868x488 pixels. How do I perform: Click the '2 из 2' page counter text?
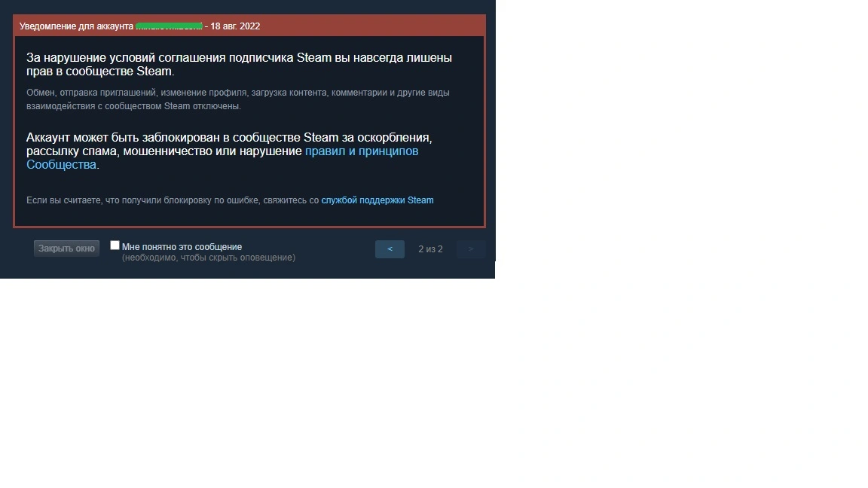[x=431, y=249]
